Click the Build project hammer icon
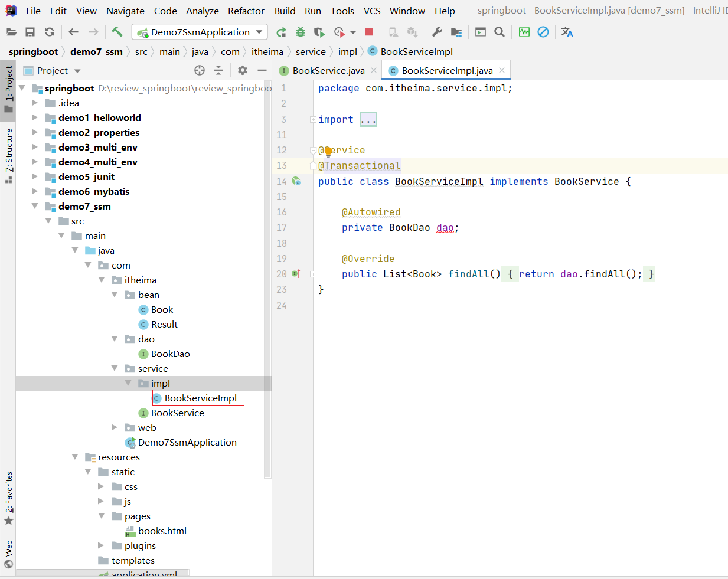The image size is (728, 579). (x=117, y=32)
